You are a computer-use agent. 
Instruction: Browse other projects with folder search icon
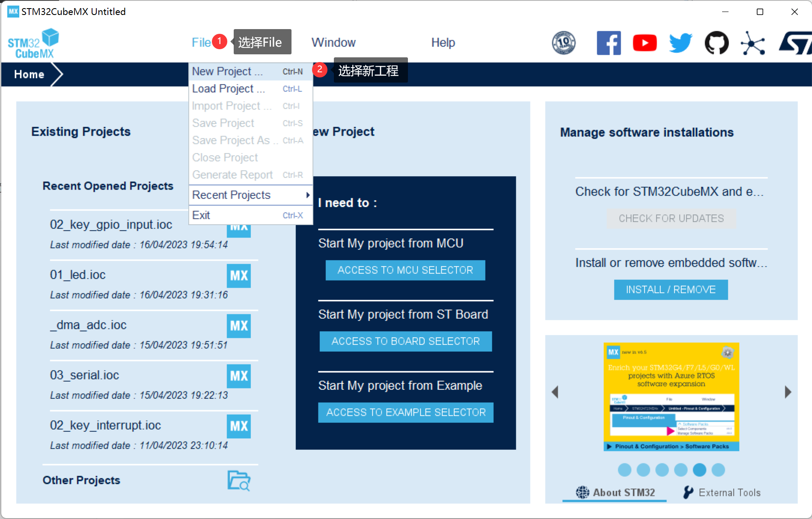(x=238, y=480)
